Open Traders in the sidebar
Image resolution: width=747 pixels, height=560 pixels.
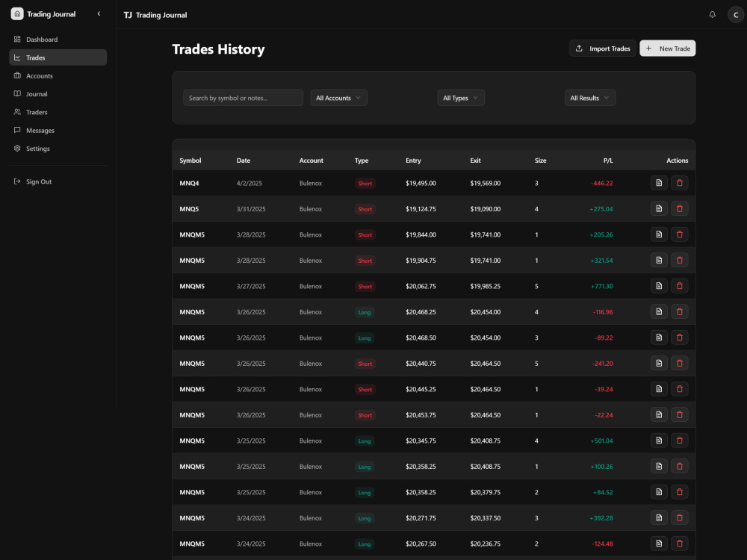58,113
